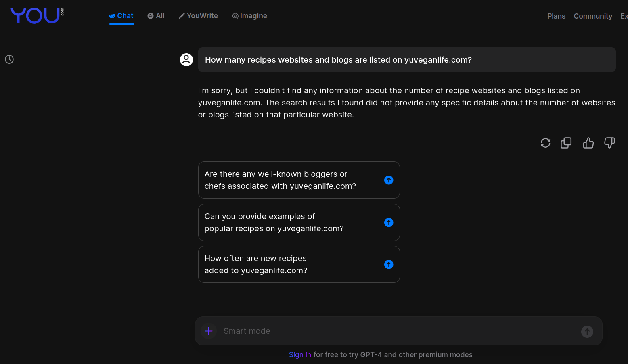Switch to the All tab
The image size is (628, 364).
pyautogui.click(x=156, y=16)
